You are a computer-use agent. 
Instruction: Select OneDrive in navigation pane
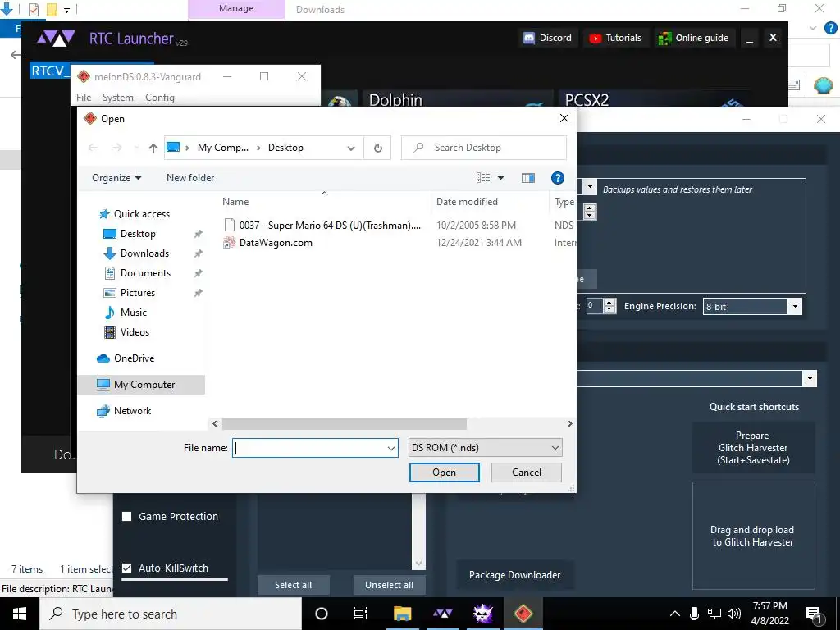pyautogui.click(x=134, y=358)
